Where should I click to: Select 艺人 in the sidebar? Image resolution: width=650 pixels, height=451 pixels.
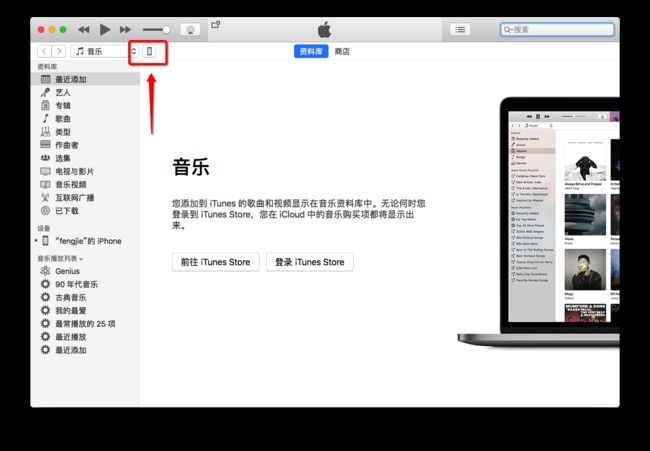pos(85,92)
